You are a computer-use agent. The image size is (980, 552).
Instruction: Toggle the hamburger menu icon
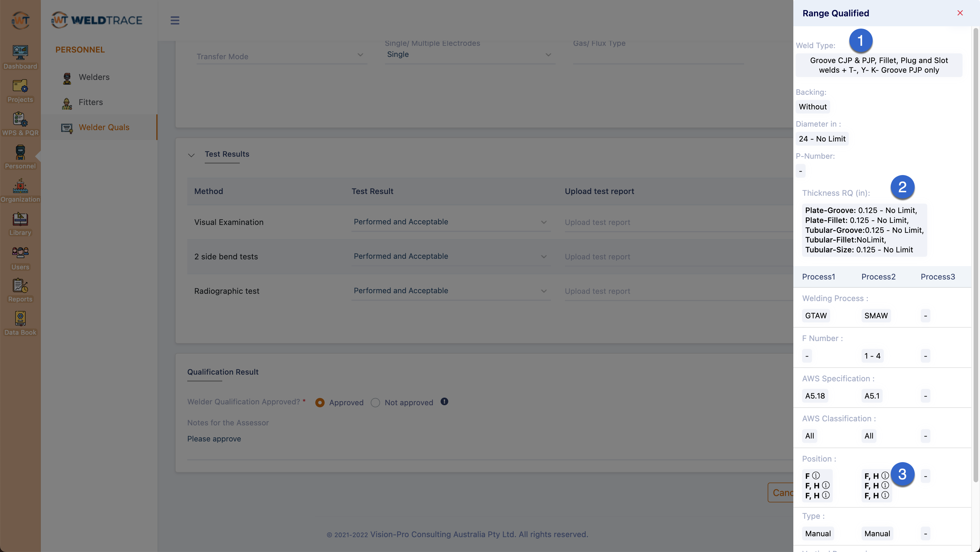175,20
